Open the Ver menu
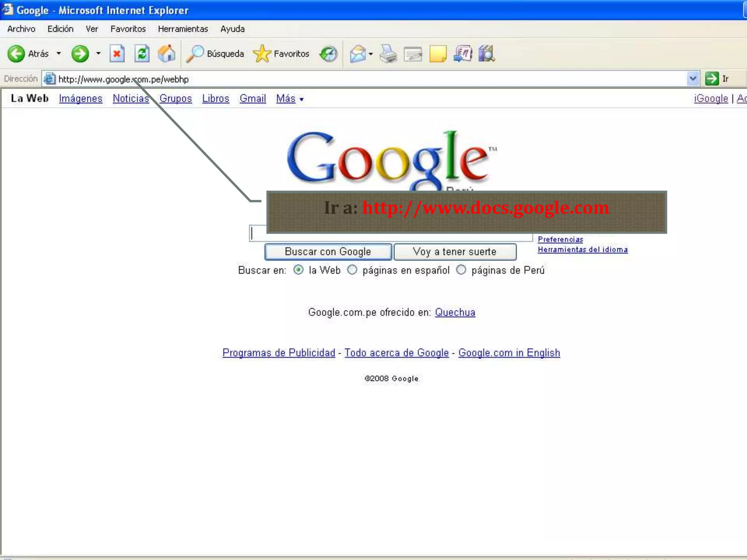 click(x=92, y=29)
